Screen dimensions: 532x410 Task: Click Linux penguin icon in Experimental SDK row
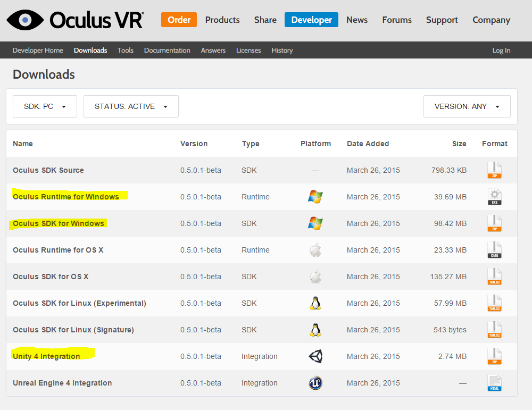(315, 303)
